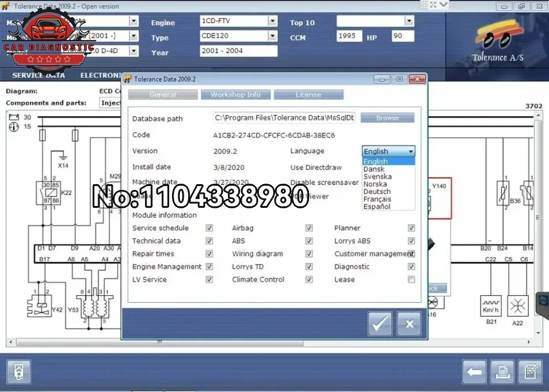Expand the Type dropdown showing CDE120
The width and height of the screenshot is (549, 392).
[273, 36]
